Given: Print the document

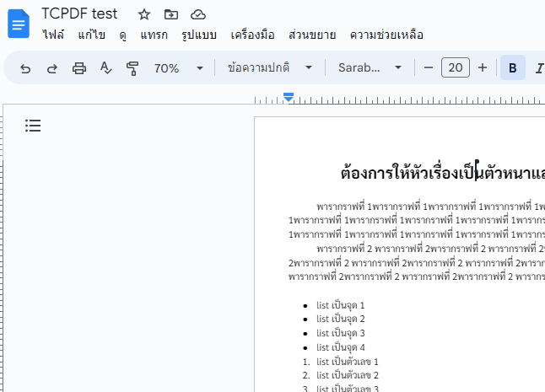Looking at the screenshot, I should point(79,68).
